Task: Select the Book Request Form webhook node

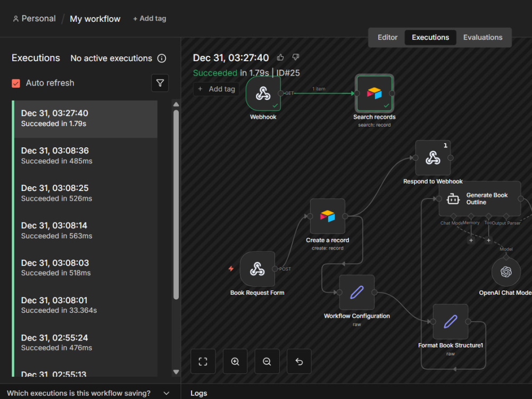Action: tap(257, 269)
